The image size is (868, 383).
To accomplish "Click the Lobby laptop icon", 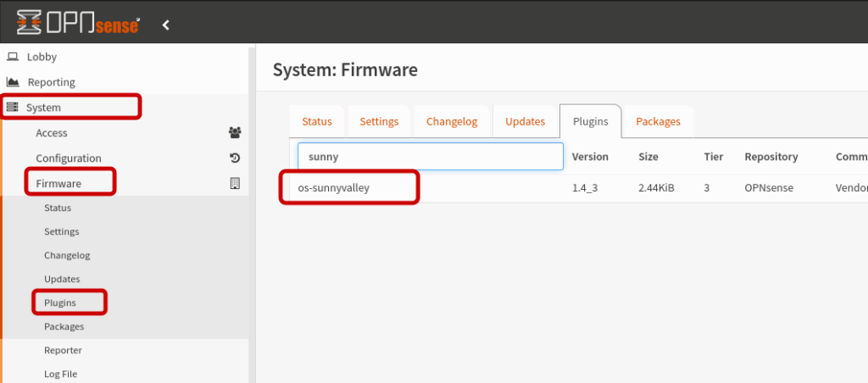I will (12, 57).
